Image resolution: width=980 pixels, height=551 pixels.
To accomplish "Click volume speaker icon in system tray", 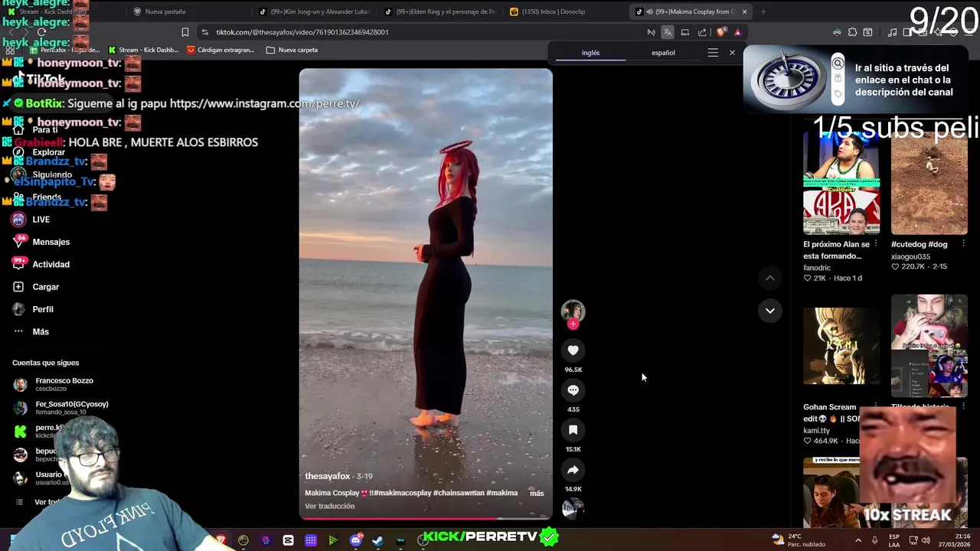I will [x=925, y=540].
